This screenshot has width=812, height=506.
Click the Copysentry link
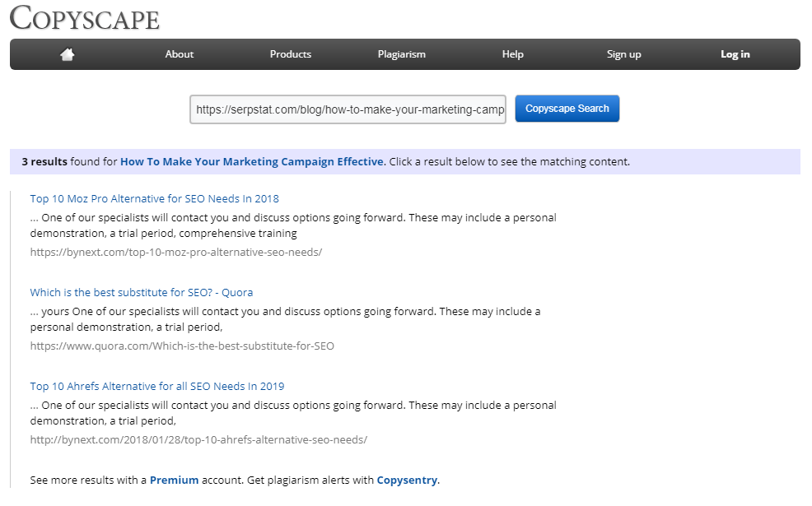tap(407, 480)
